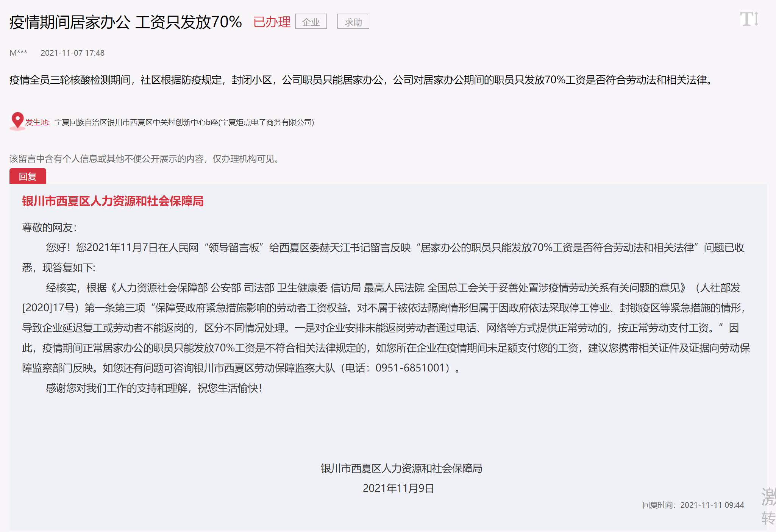
Task: Click the 已办理 status label
Action: click(x=272, y=22)
